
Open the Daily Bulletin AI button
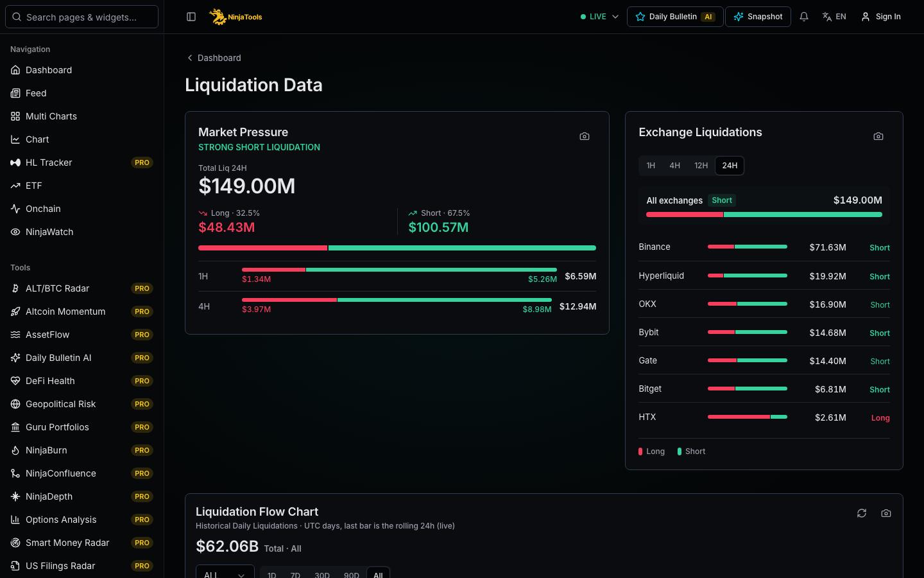click(x=675, y=17)
